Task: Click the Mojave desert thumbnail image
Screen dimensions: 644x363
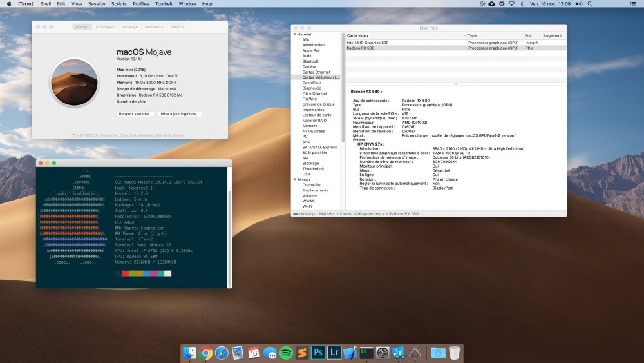Action: pyautogui.click(x=74, y=83)
